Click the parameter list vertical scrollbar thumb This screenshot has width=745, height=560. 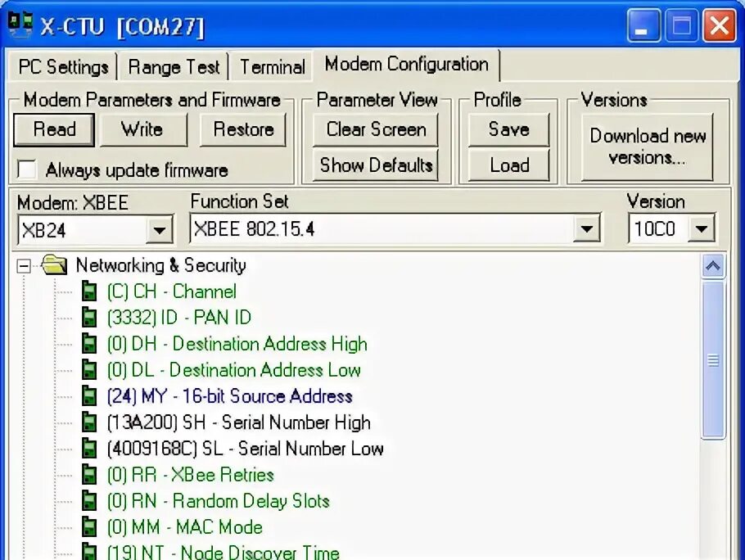coord(713,360)
